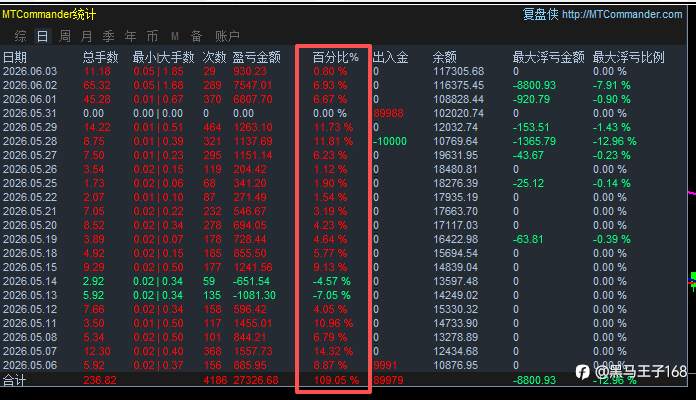Click the 最大浮亏比例 column header
696x400 pixels.
pyautogui.click(x=629, y=57)
